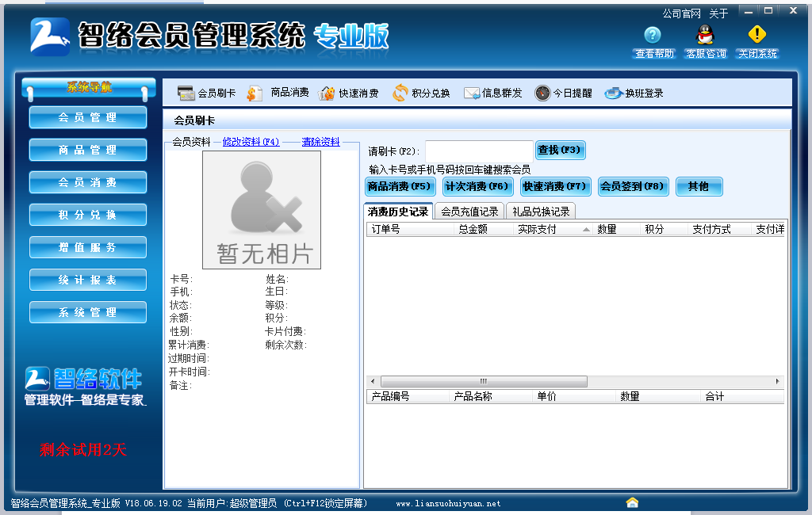Viewport: 812px width, 515px height.
Task: Click the 快速消费 toolbar icon
Action: [326, 93]
